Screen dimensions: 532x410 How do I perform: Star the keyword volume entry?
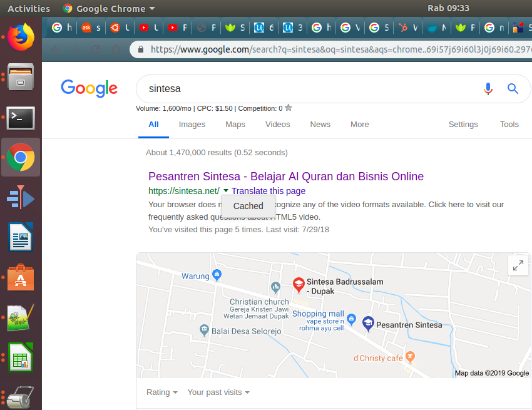[289, 108]
